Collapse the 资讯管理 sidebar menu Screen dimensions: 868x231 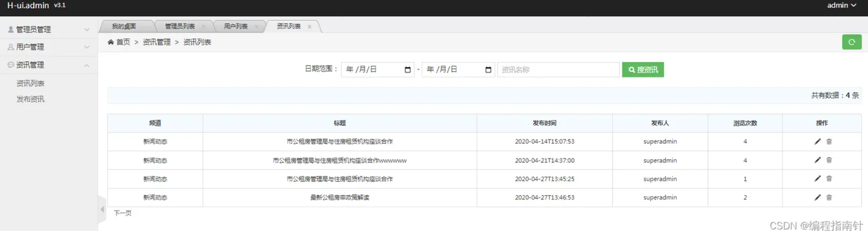click(x=48, y=64)
